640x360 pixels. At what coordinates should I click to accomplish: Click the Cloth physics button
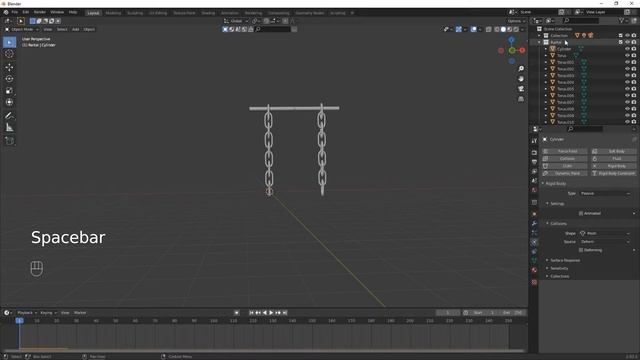pos(564,166)
